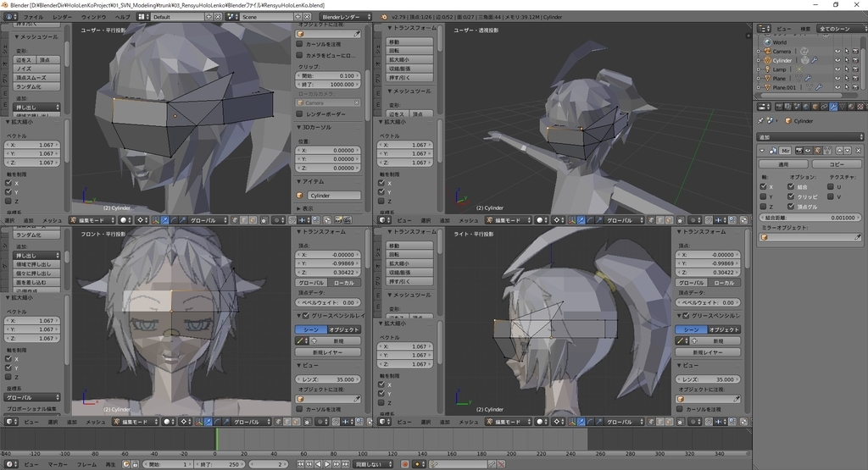Screen dimensions: 868x470
Task: Toggle viewport eye for Lamp in outliner
Action: pos(837,69)
